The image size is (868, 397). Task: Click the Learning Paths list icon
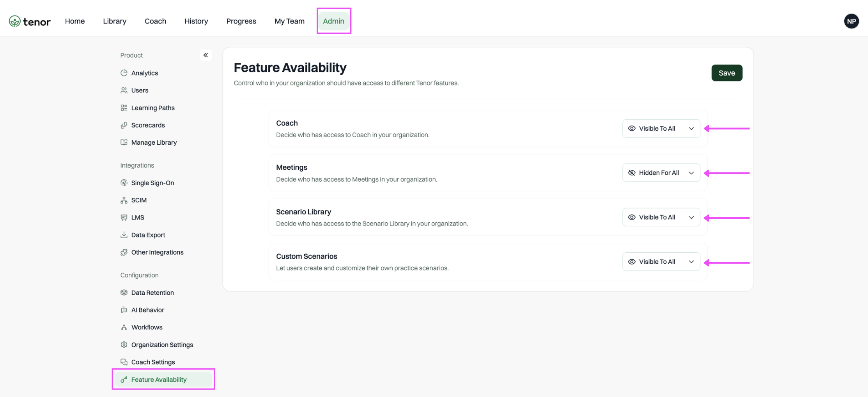124,108
